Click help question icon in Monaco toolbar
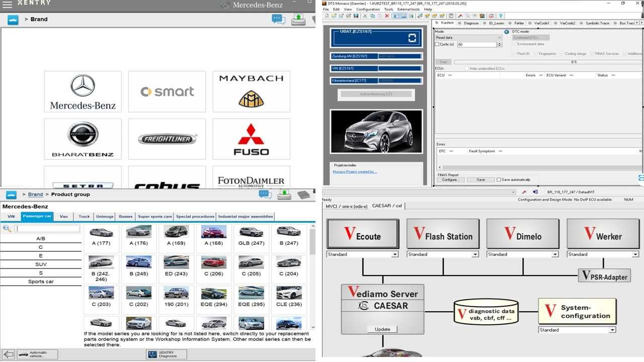The height and width of the screenshot is (362, 644). tap(501, 16)
